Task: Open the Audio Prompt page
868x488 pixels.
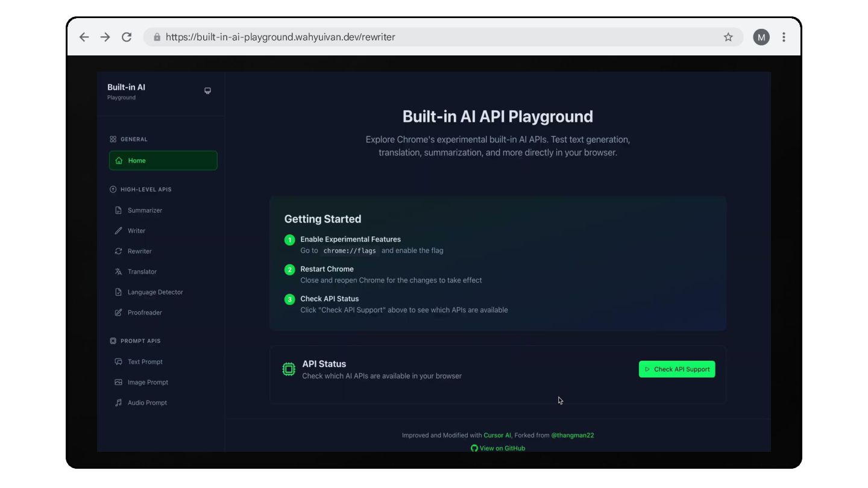Action: [x=163, y=403]
